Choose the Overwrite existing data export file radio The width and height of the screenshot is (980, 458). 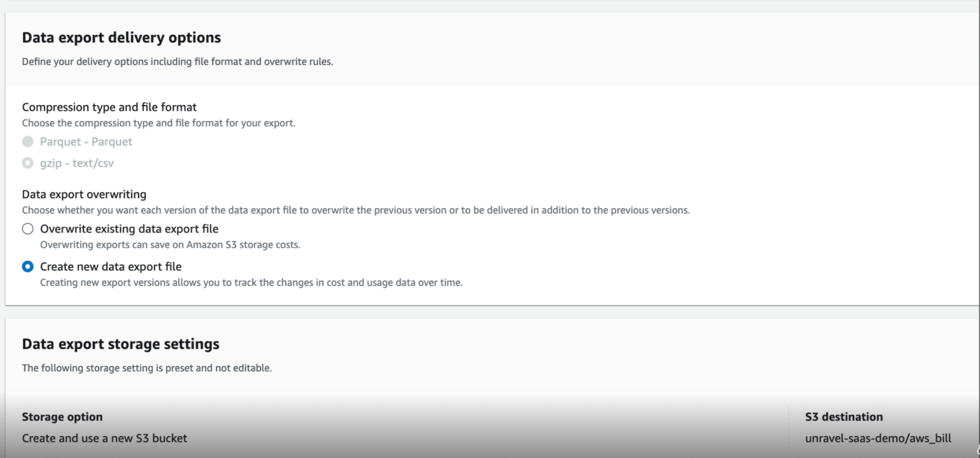[28, 229]
